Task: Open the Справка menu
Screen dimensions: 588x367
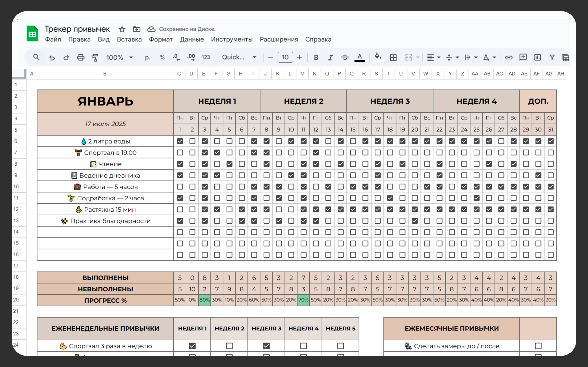Action: [x=318, y=39]
